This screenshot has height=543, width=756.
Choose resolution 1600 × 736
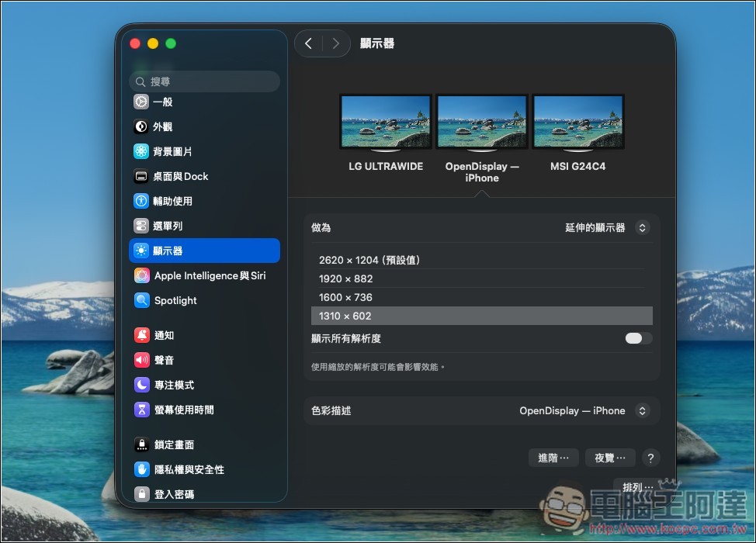482,297
